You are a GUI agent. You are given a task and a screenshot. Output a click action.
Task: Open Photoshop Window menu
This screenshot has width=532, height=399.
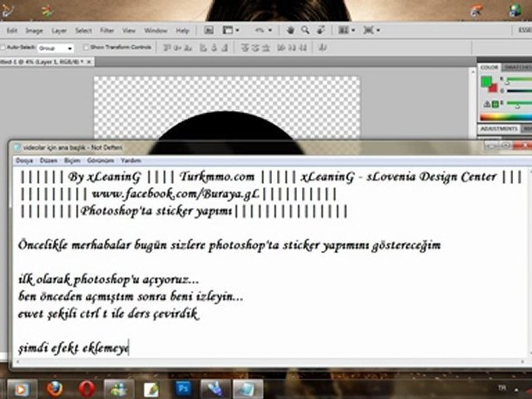(x=156, y=31)
